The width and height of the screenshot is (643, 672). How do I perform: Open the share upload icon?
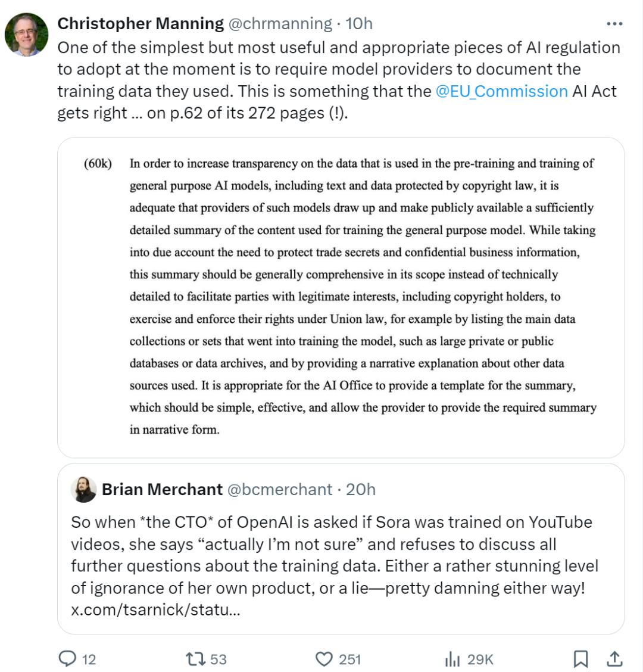point(614,659)
